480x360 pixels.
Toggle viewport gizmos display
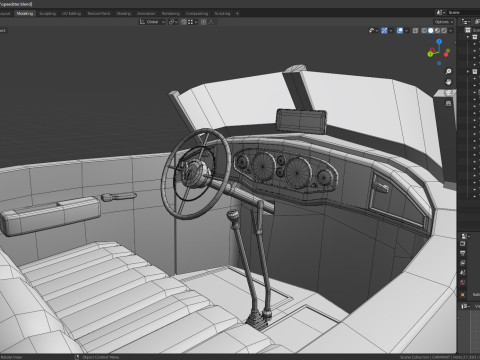pos(384,30)
